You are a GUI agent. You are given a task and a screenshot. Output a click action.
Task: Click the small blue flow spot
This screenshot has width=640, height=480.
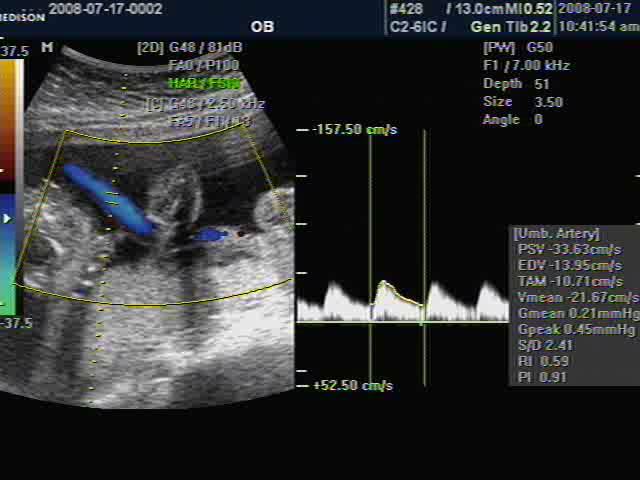[210, 235]
